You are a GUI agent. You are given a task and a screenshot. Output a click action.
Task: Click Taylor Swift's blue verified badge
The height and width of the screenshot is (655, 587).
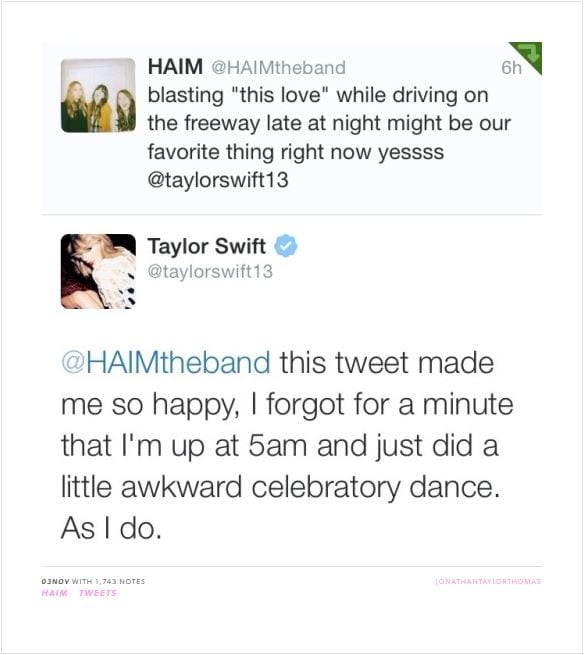(285, 246)
